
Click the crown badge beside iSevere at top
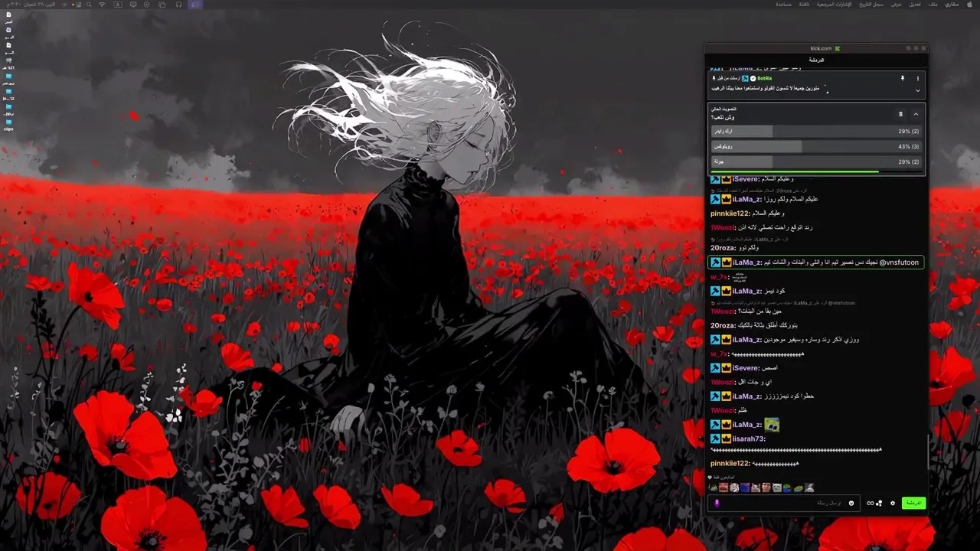click(x=727, y=179)
